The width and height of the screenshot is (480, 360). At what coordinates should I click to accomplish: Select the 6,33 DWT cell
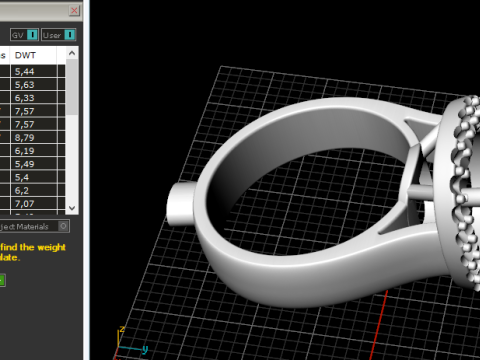point(34,98)
